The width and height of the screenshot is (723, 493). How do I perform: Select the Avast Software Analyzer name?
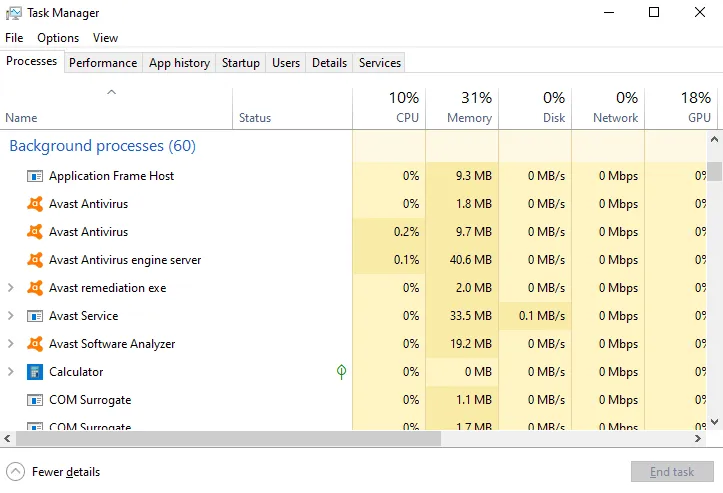click(112, 344)
